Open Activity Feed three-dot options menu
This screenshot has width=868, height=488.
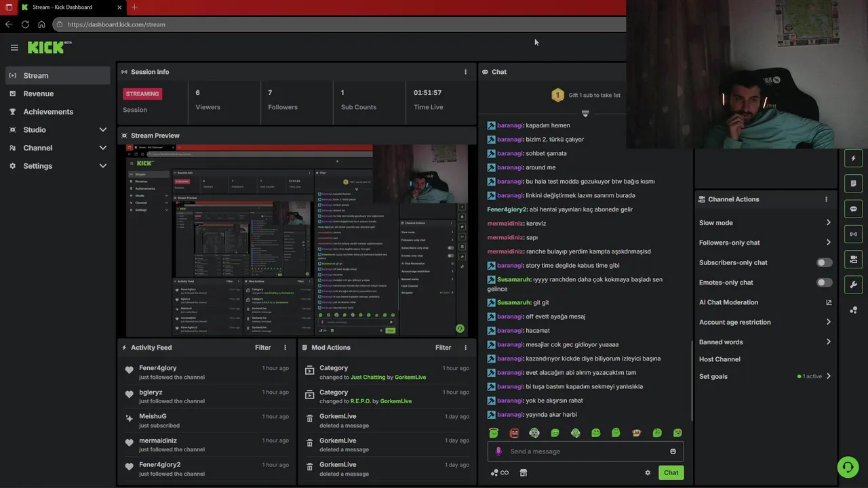point(285,348)
